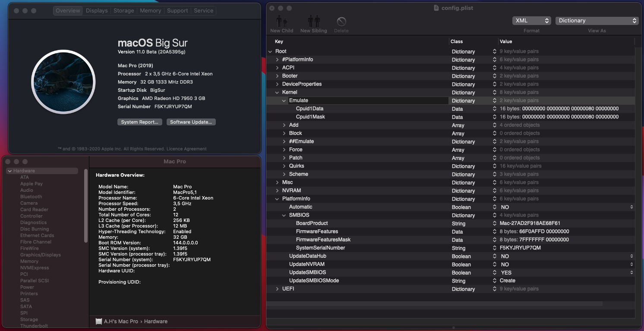Screen dimensions: 644x331
Task: Switch to the Displays tab
Action: coord(97,11)
